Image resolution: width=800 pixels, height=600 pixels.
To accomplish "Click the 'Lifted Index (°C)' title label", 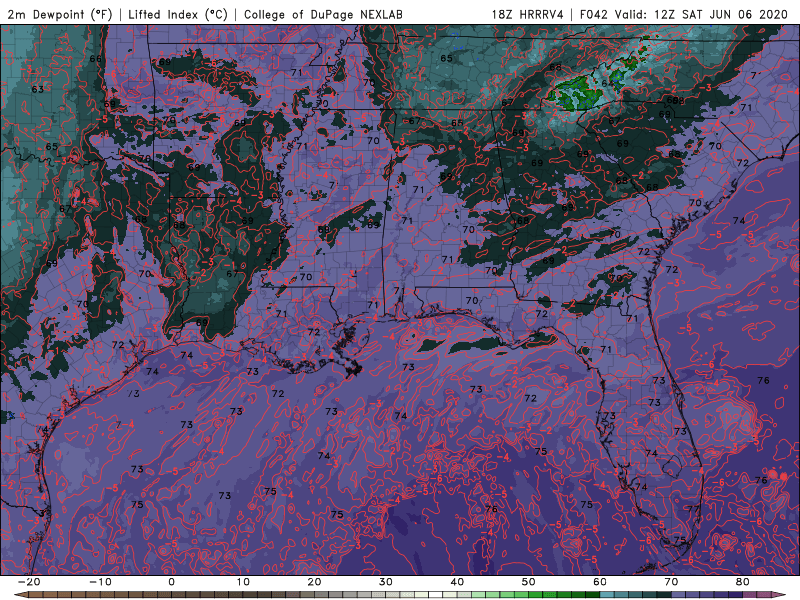I will pyautogui.click(x=178, y=14).
